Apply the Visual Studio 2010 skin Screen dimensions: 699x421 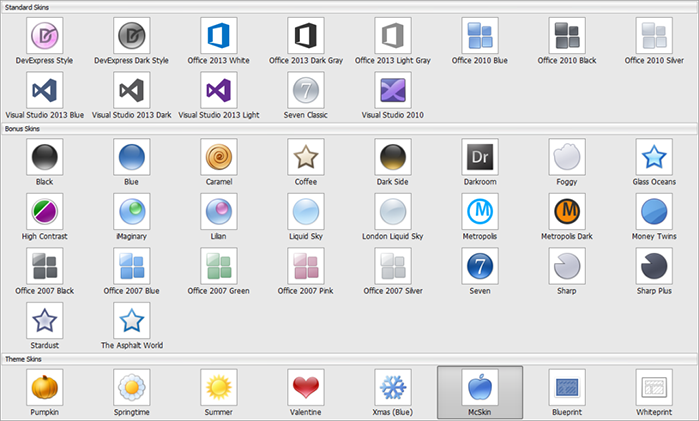point(393,90)
